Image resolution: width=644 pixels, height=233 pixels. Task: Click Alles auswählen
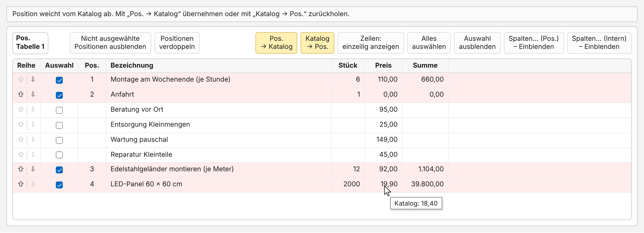click(x=429, y=43)
